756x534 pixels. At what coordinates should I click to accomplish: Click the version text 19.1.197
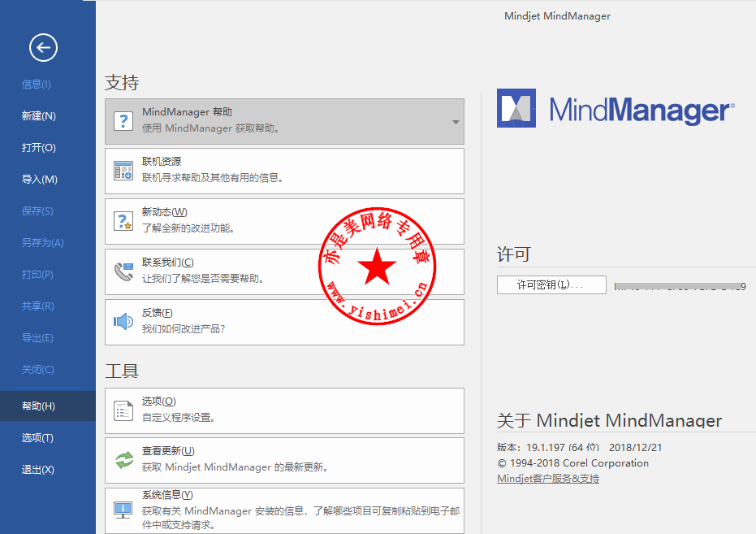(x=546, y=448)
